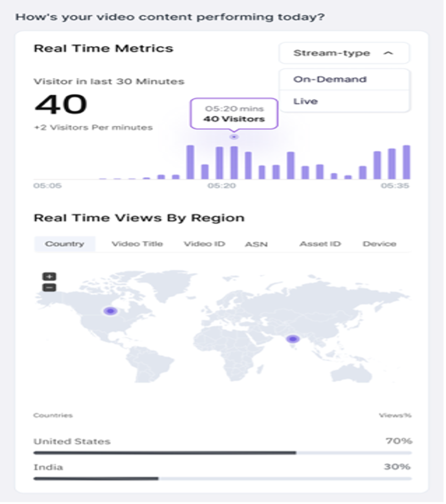
Task: Click the United States map marker
Action: click(x=110, y=311)
